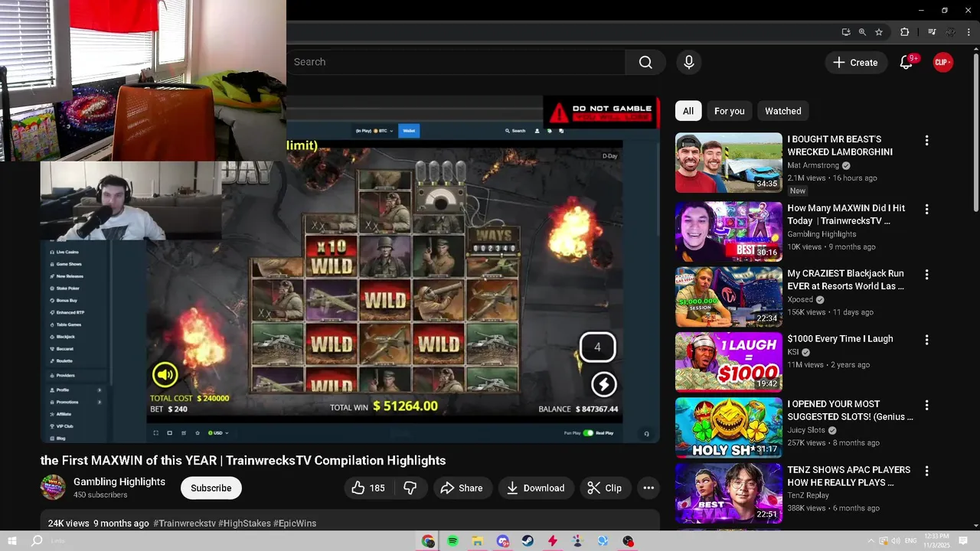Open options for TENZ SHOWS APAC PLAYERS video
This screenshot has width=980, height=551.
pos(926,471)
